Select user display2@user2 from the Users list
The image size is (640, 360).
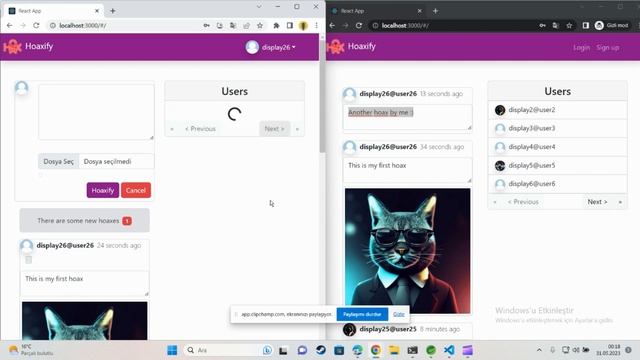(558, 110)
